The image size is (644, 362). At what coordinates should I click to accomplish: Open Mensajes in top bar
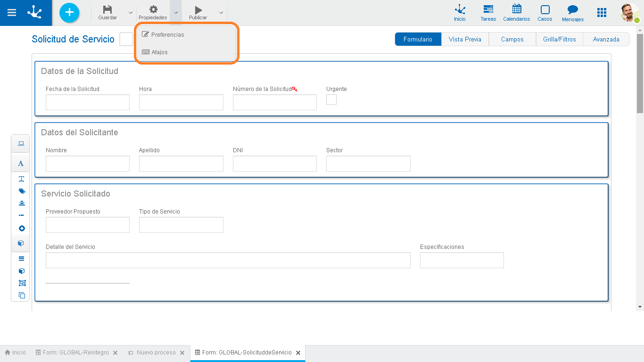(573, 13)
